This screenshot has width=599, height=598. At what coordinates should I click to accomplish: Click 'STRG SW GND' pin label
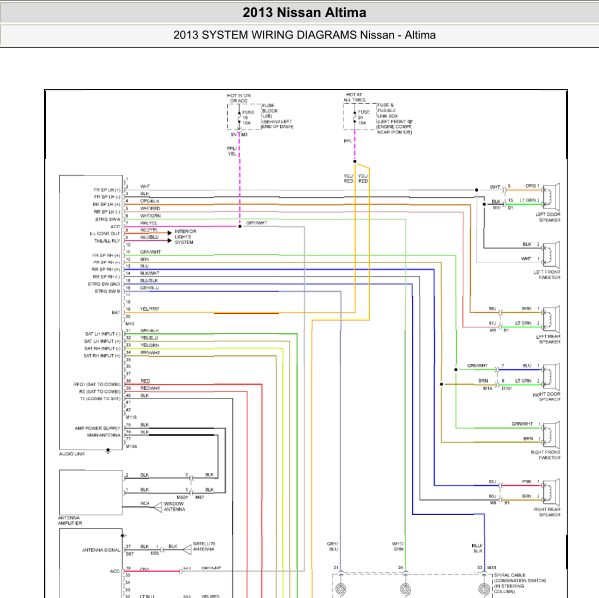point(104,284)
